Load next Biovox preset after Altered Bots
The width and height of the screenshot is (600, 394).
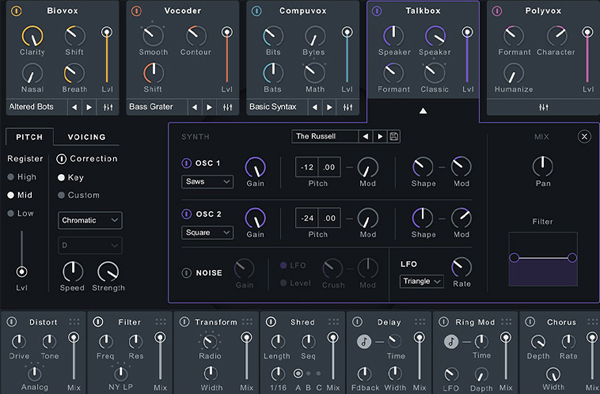click(89, 107)
